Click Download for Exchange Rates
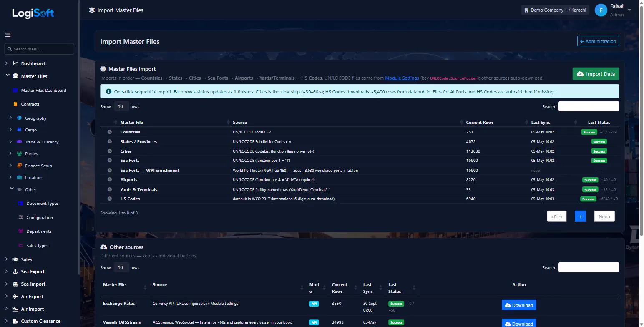The height and width of the screenshot is (327, 644). (x=518, y=305)
